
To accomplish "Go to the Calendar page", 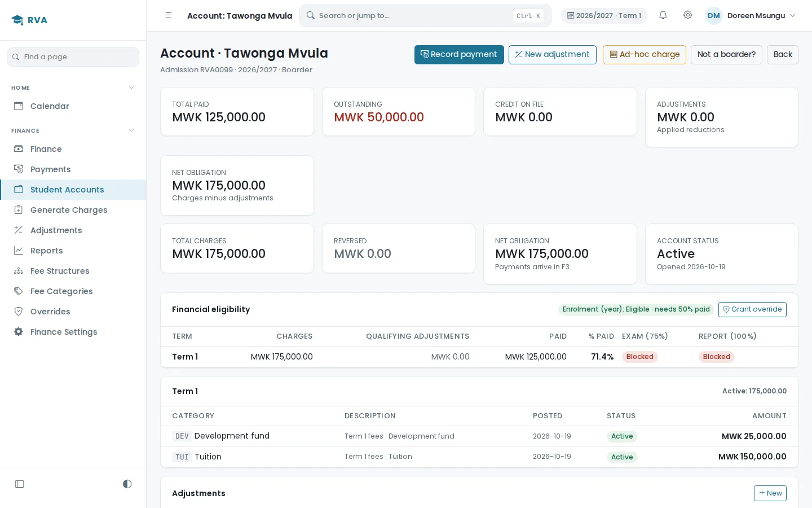I will [73, 106].
